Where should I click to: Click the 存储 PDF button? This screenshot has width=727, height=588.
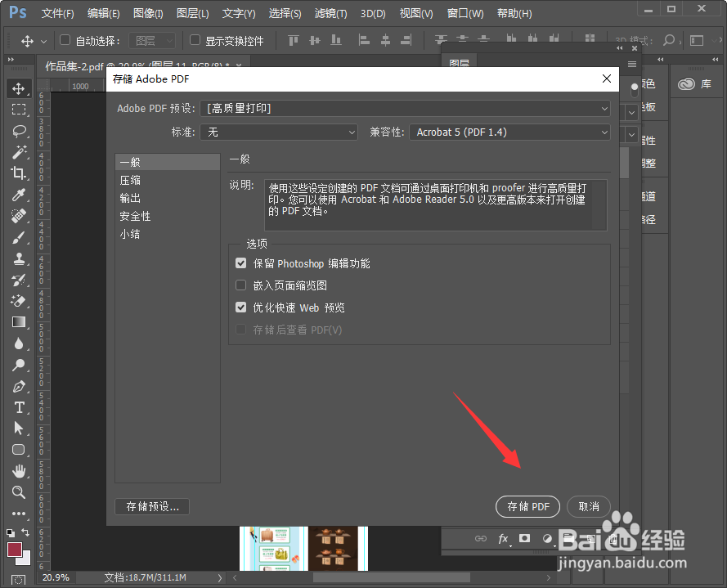pyautogui.click(x=527, y=506)
